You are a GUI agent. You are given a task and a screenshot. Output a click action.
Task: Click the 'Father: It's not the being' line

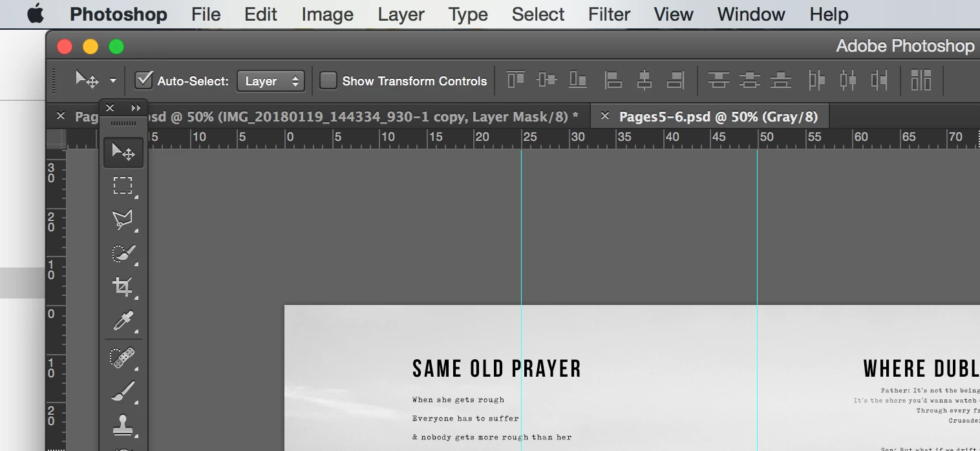[930, 390]
